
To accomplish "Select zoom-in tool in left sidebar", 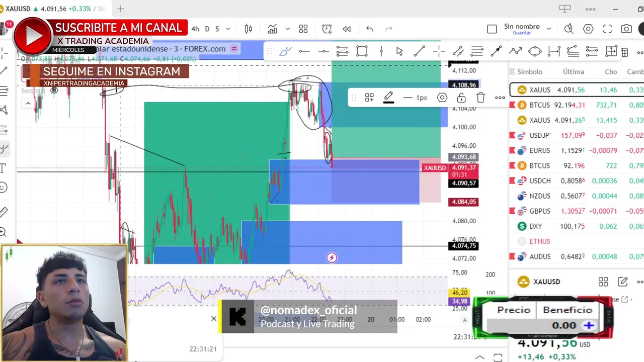I will point(4,232).
